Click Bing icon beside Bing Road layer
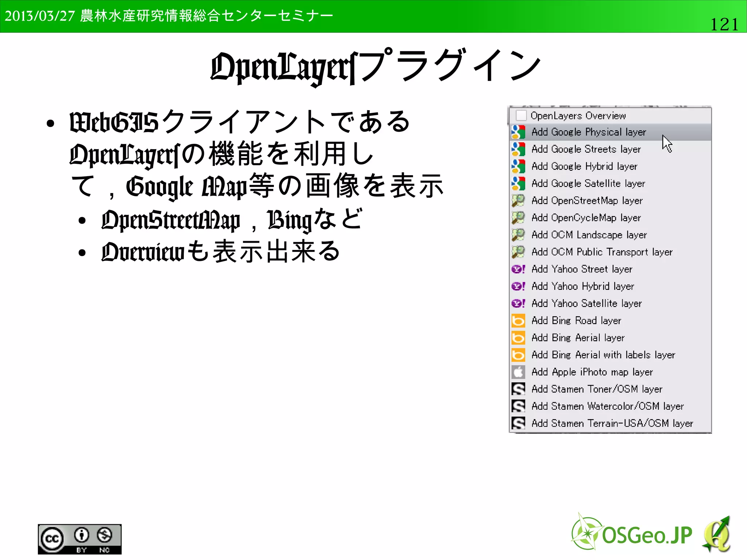The image size is (747, 560). click(x=518, y=321)
